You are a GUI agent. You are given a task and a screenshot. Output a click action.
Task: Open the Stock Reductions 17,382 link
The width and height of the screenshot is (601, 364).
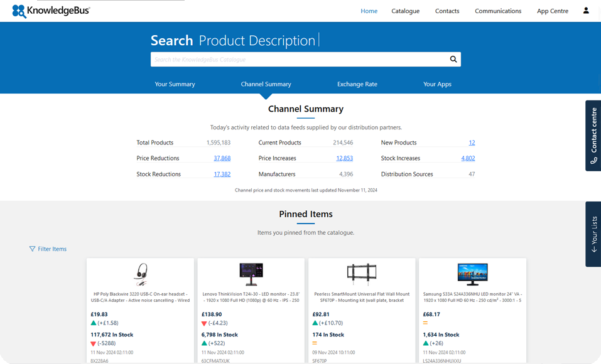222,174
